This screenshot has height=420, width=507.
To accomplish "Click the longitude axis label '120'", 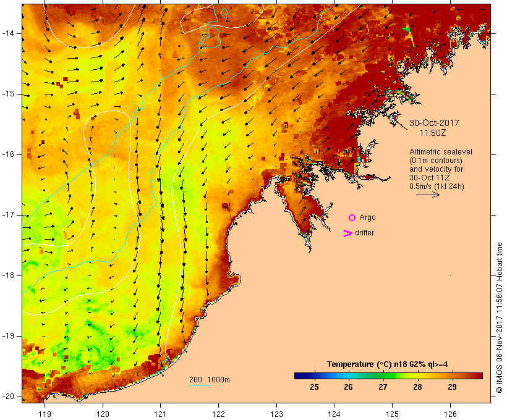I will 103,414.
